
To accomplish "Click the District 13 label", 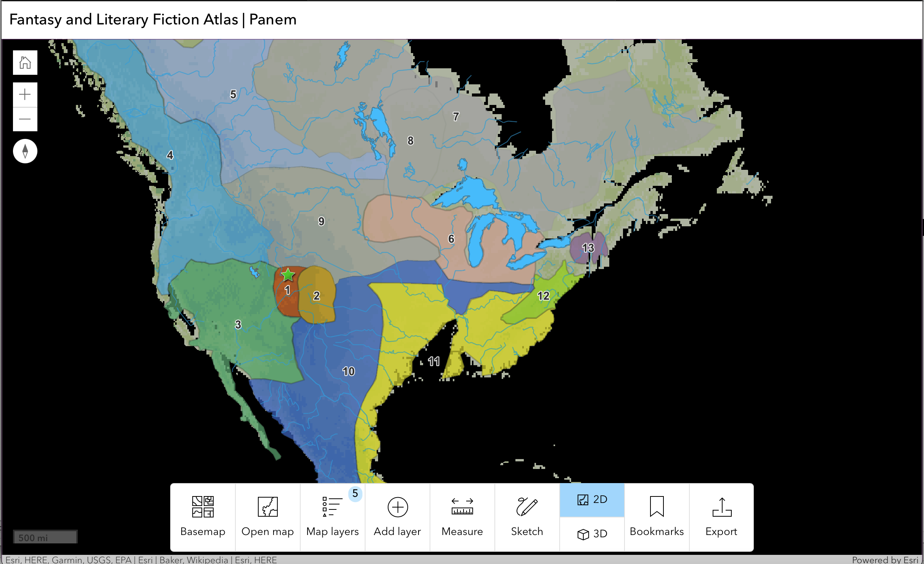I will [x=588, y=248].
